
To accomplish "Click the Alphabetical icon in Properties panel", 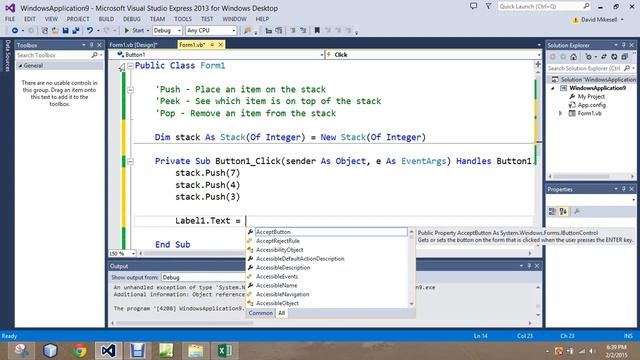I will point(563,211).
